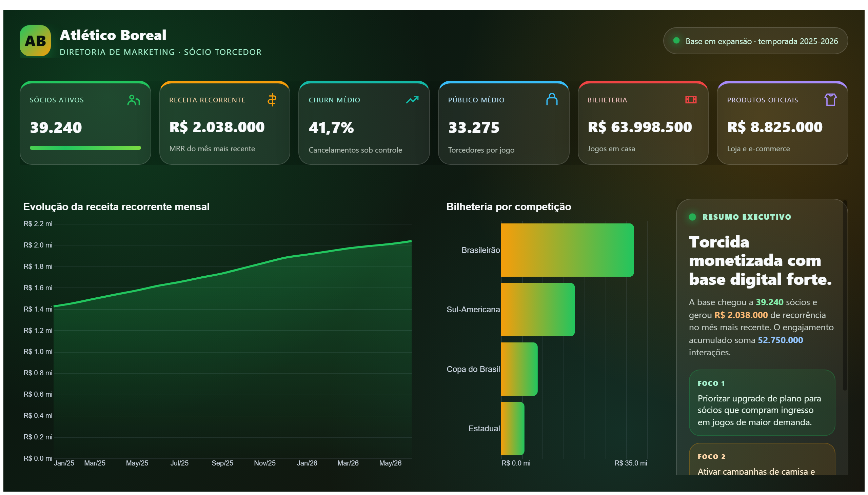868x495 pixels.
Task: Click the green dot beside Resumo Executivo
Action: point(692,217)
